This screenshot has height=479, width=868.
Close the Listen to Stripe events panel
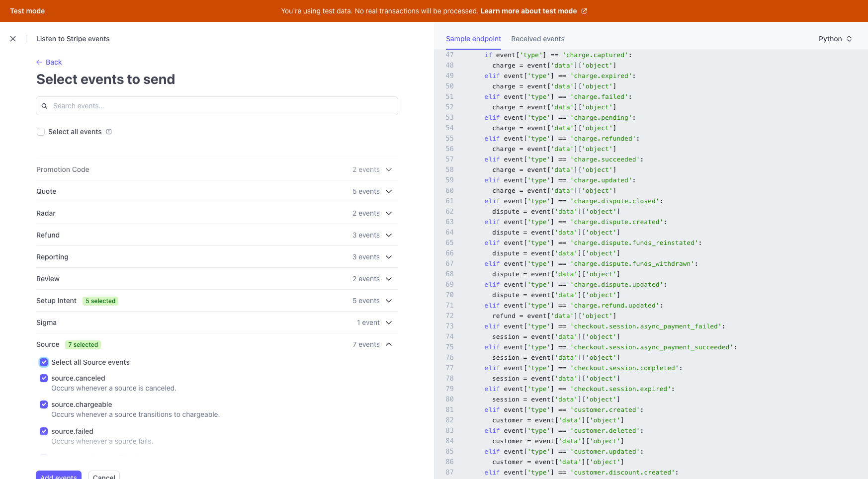click(13, 39)
